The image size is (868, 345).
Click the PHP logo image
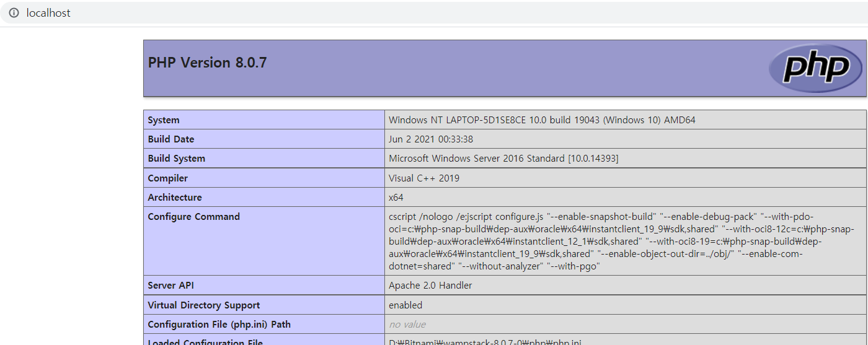[815, 68]
